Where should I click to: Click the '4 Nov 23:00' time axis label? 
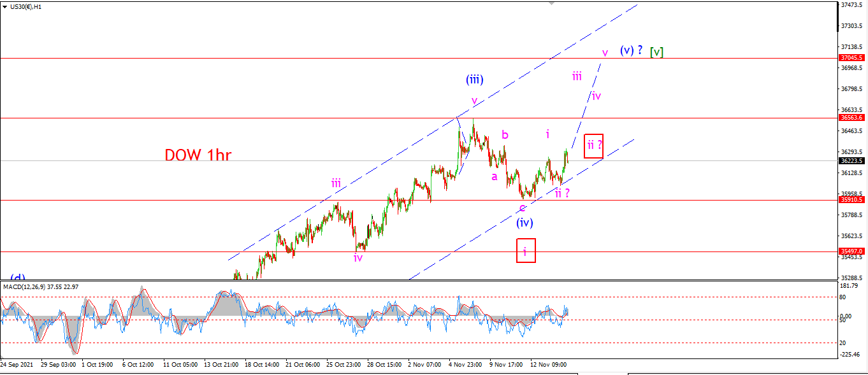[465, 365]
